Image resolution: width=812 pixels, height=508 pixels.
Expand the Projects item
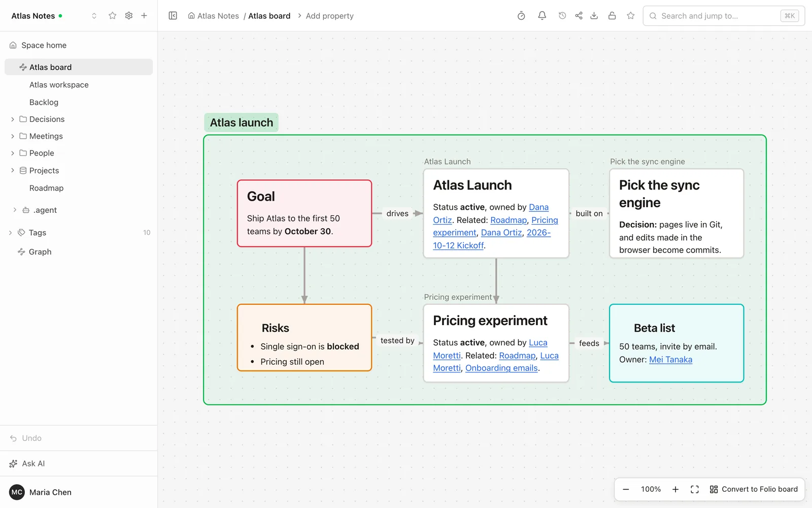(x=13, y=171)
